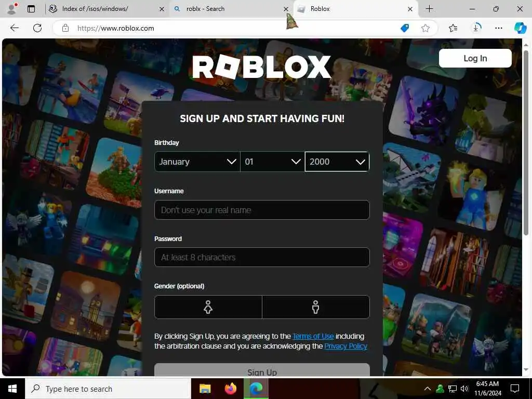The height and width of the screenshot is (399, 532).
Task: Select the male gender icon
Action: (x=315, y=307)
